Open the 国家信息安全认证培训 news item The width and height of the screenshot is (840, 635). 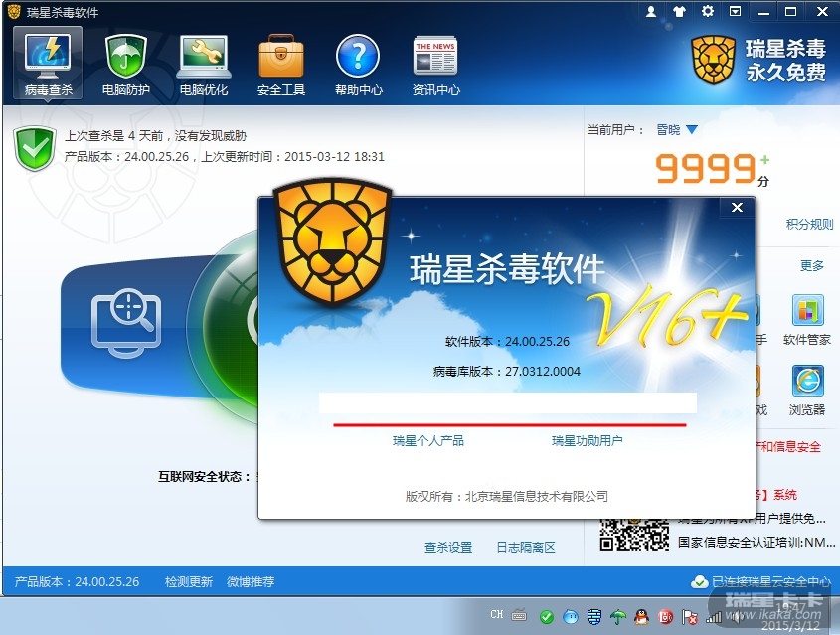point(756,543)
